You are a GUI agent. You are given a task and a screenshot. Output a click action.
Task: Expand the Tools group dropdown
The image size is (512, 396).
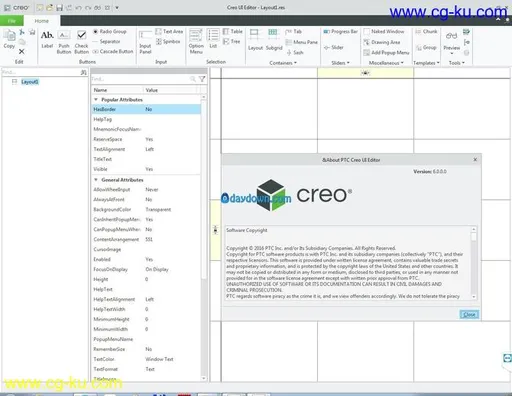(x=456, y=63)
